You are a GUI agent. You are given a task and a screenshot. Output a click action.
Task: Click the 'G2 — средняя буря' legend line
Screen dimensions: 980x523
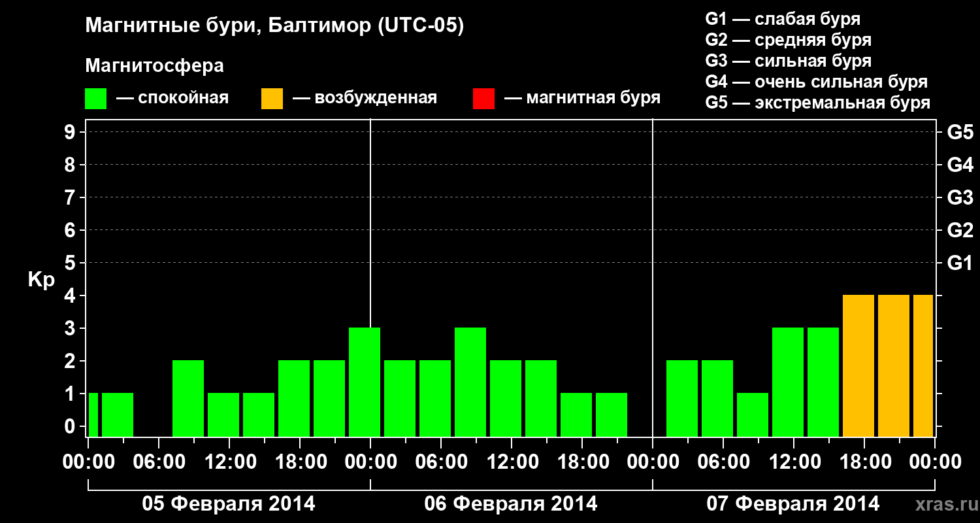pos(789,40)
